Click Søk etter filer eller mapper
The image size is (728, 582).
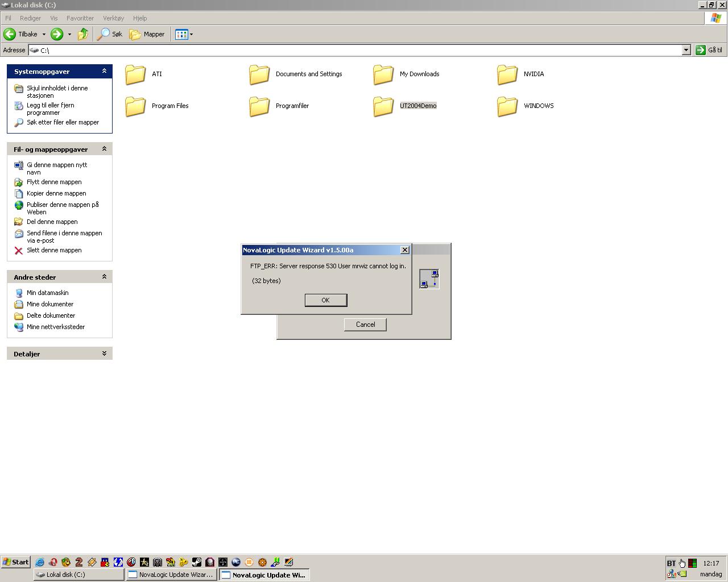[x=63, y=122]
